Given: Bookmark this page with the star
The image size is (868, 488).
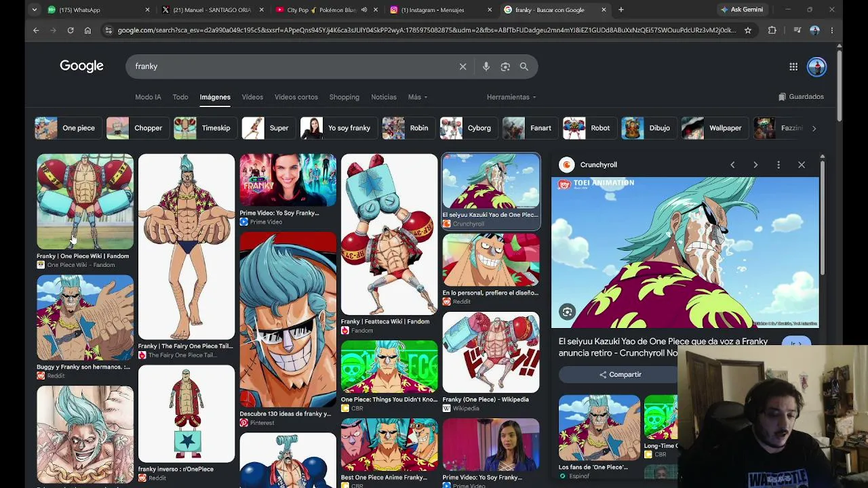Looking at the screenshot, I should 748,30.
